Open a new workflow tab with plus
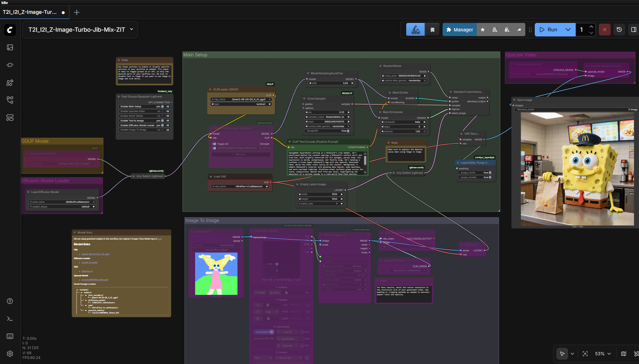 [x=77, y=12]
